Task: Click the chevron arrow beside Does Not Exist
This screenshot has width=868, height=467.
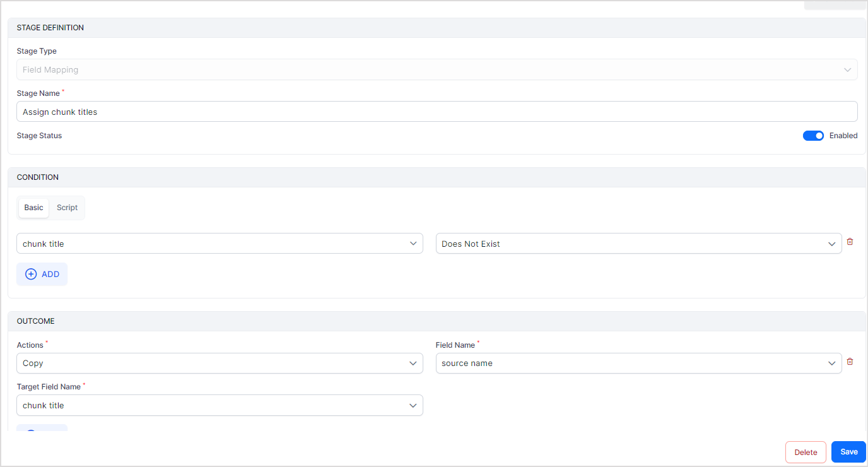Action: pos(832,244)
